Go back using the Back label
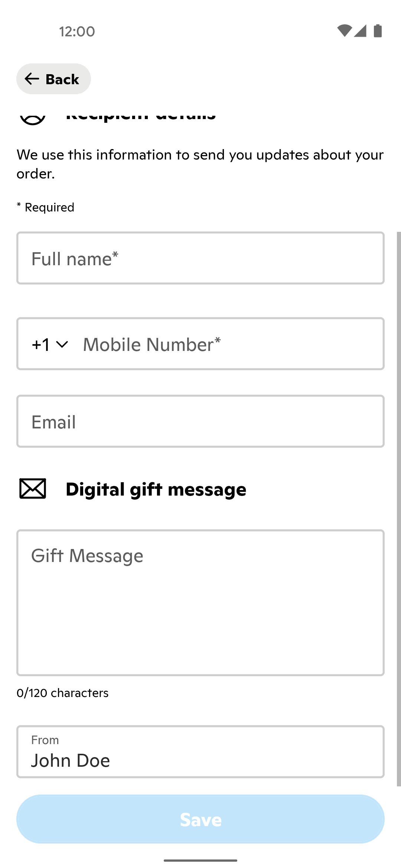 62,79
